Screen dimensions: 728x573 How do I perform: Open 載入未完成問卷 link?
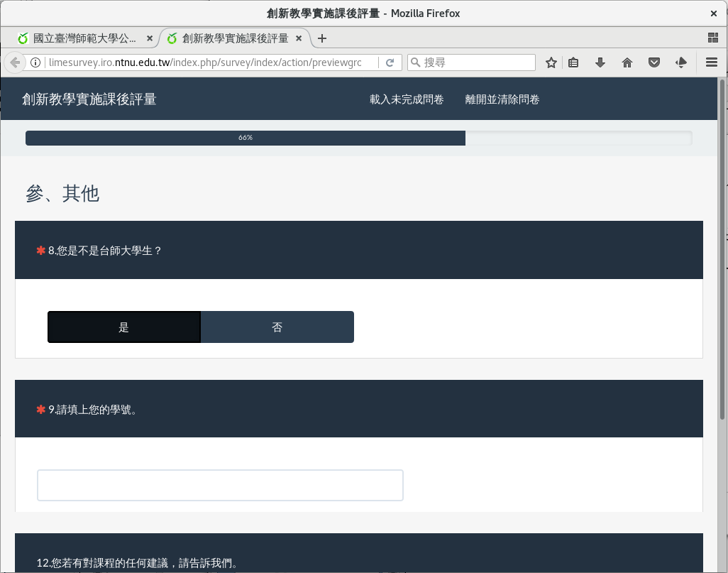click(407, 99)
